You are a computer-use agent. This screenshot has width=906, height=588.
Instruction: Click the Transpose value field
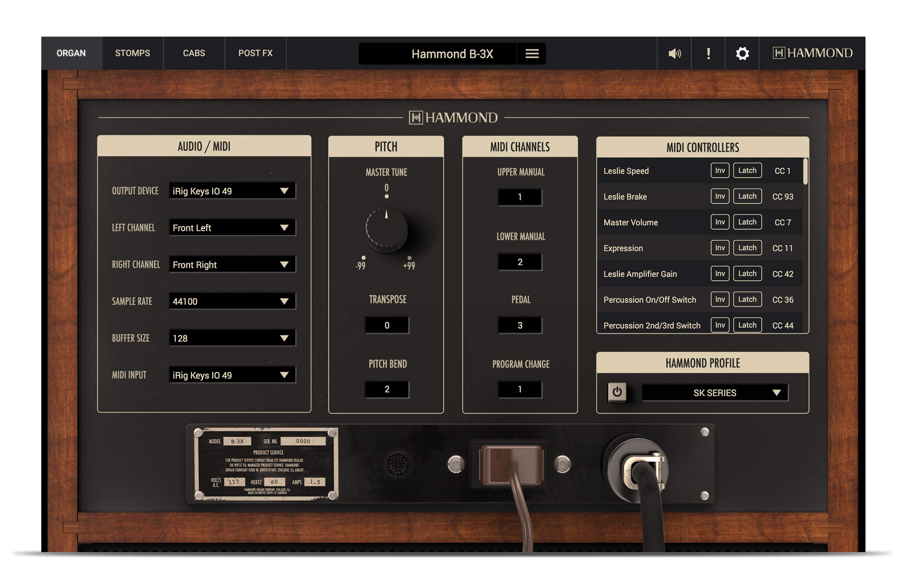[x=387, y=324]
